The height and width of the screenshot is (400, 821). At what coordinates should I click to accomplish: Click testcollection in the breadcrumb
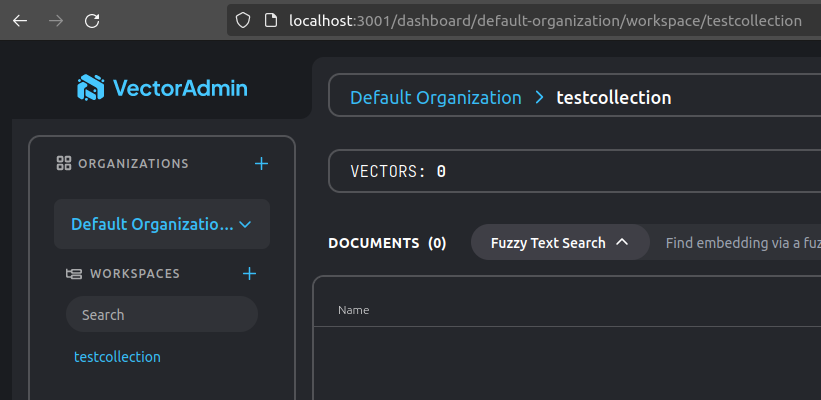point(613,97)
